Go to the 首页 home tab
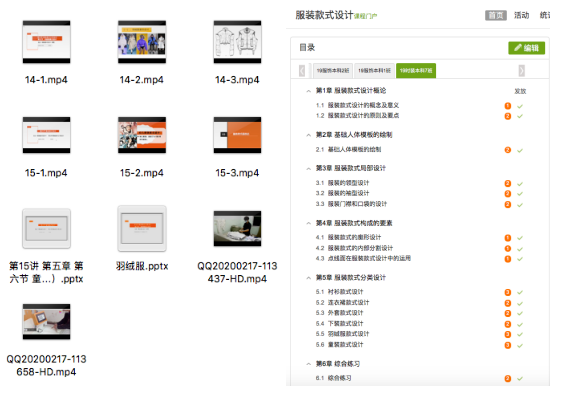Viewport: 565px width, 393px height. (496, 15)
